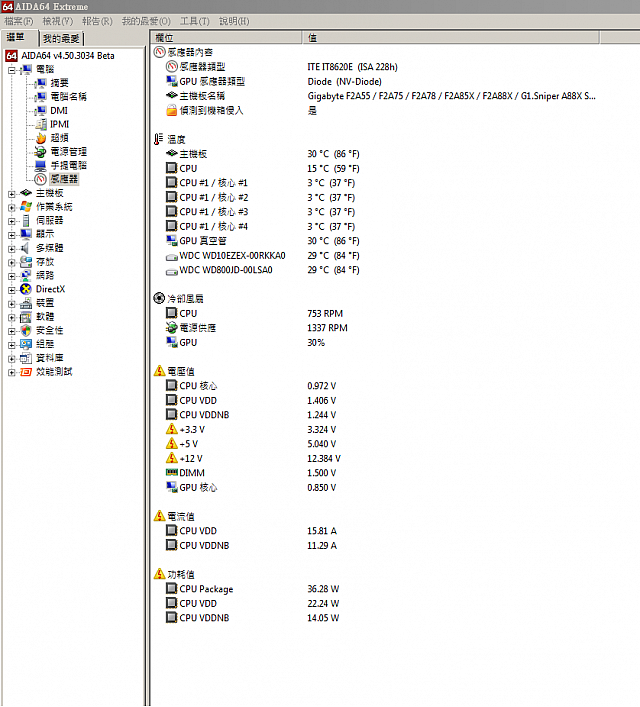Click the 軟體 software icon
640x707 pixels.
[26, 317]
